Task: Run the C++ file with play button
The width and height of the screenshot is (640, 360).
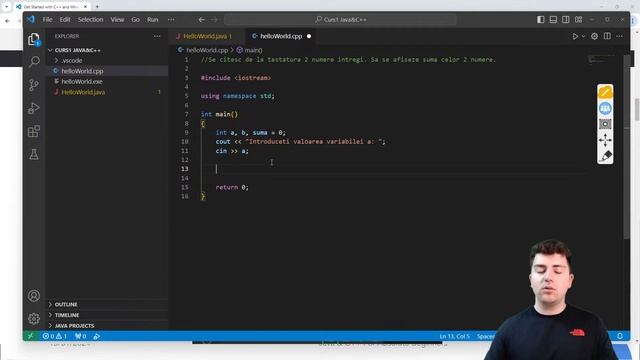Action: (575, 36)
